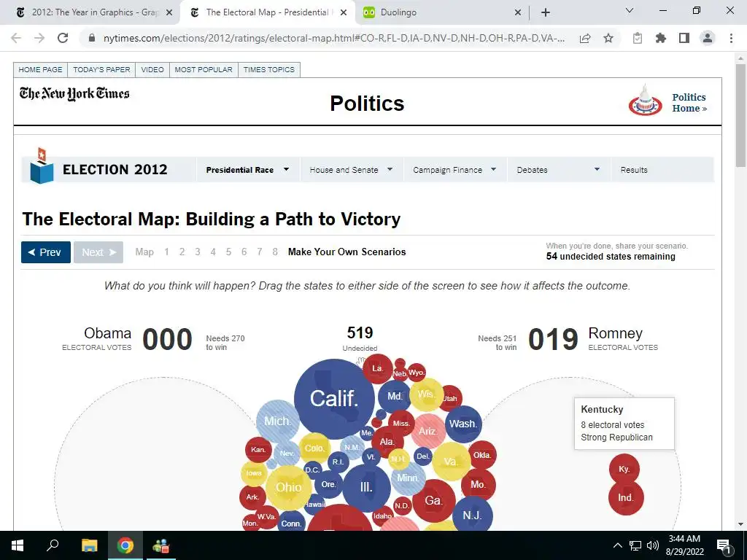Click the Capitol dome Politics icon
The width and height of the screenshot is (747, 560).
tap(645, 100)
